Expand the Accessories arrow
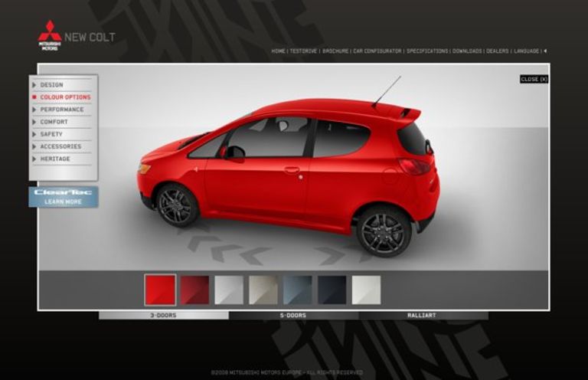 click(x=34, y=146)
